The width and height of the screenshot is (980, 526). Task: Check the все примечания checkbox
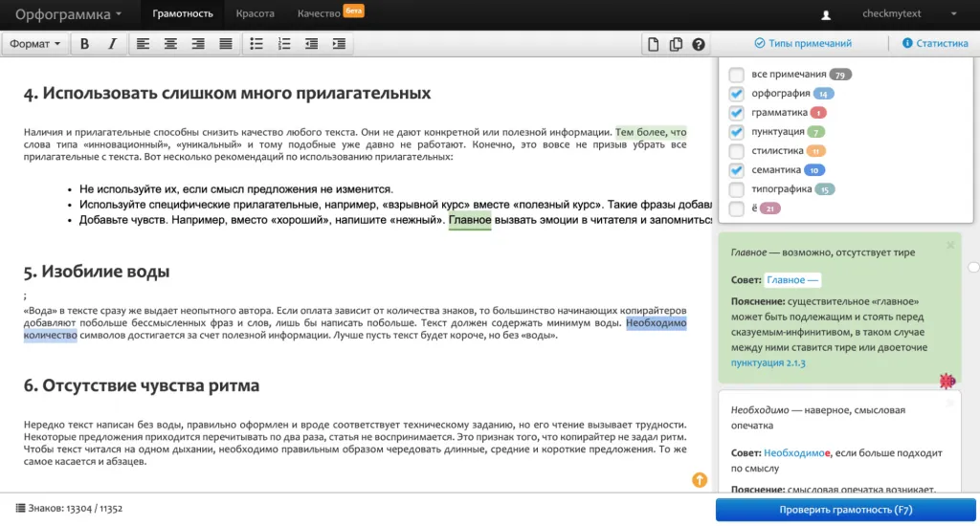click(736, 75)
